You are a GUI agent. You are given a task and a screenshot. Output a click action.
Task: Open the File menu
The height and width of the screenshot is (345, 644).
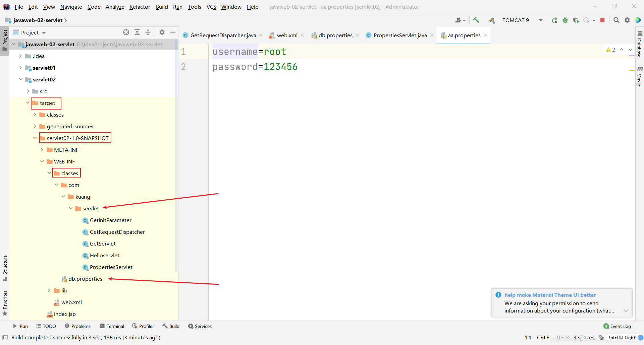pyautogui.click(x=19, y=7)
